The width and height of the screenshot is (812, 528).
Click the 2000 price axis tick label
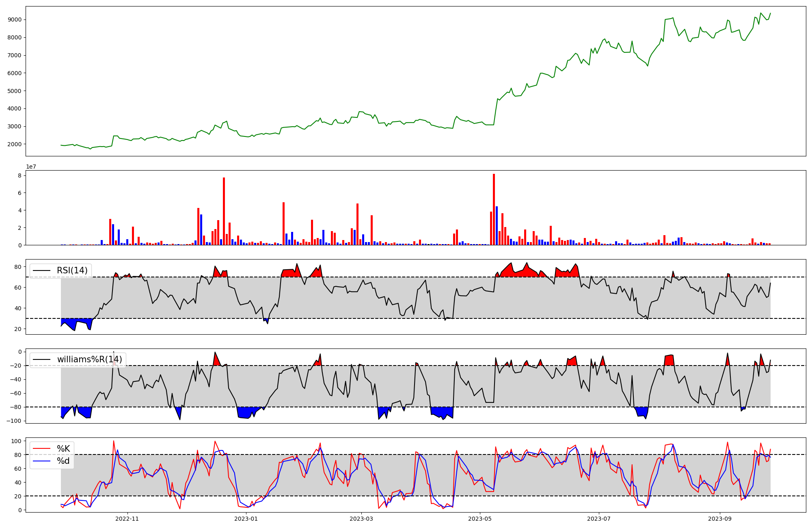pyautogui.click(x=15, y=144)
